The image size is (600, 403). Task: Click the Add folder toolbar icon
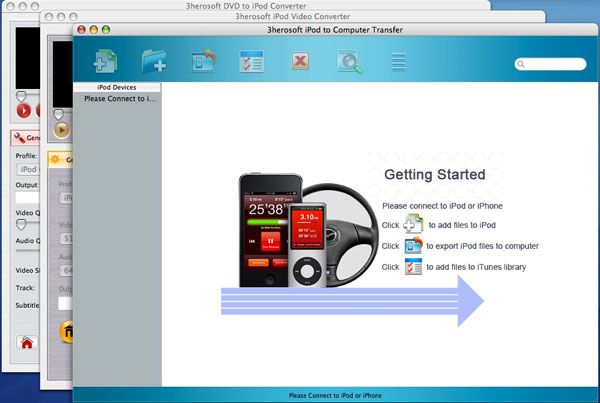coord(154,61)
